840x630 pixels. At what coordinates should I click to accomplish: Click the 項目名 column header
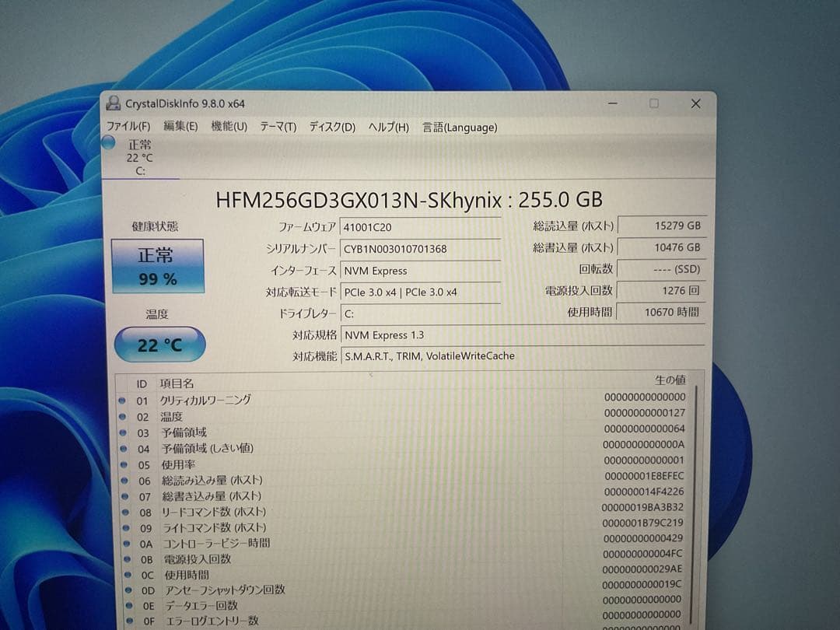pos(177,383)
